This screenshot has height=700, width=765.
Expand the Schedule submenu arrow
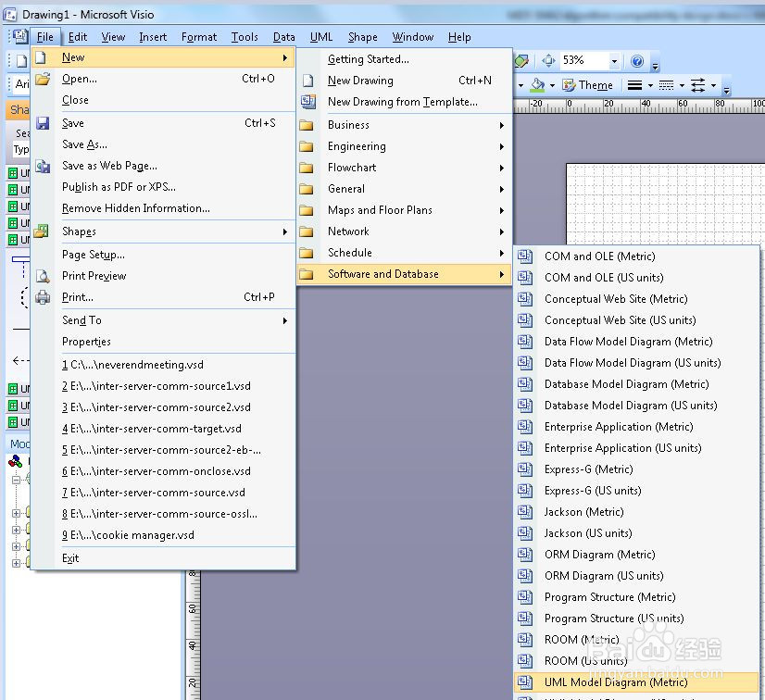tap(502, 253)
